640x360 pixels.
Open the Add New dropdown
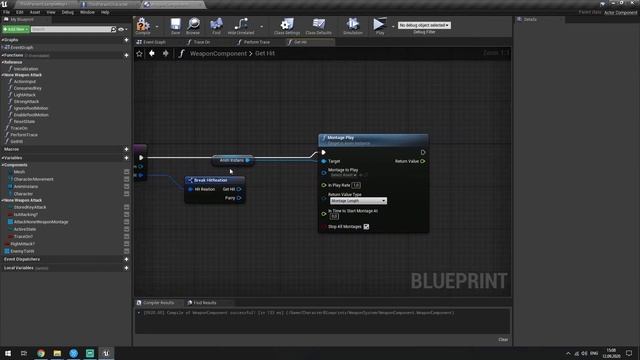16,29
